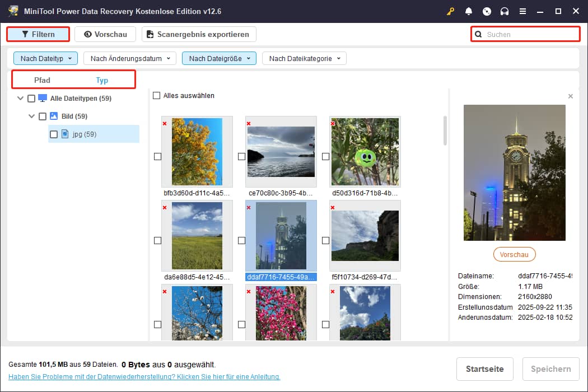Collapse the Alle Dateitypen tree node

point(21,99)
